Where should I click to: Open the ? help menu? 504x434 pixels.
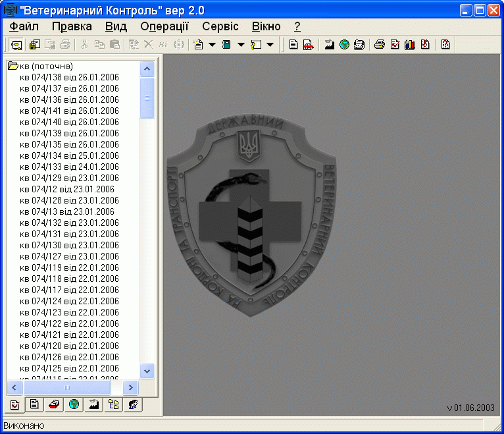pos(297,26)
